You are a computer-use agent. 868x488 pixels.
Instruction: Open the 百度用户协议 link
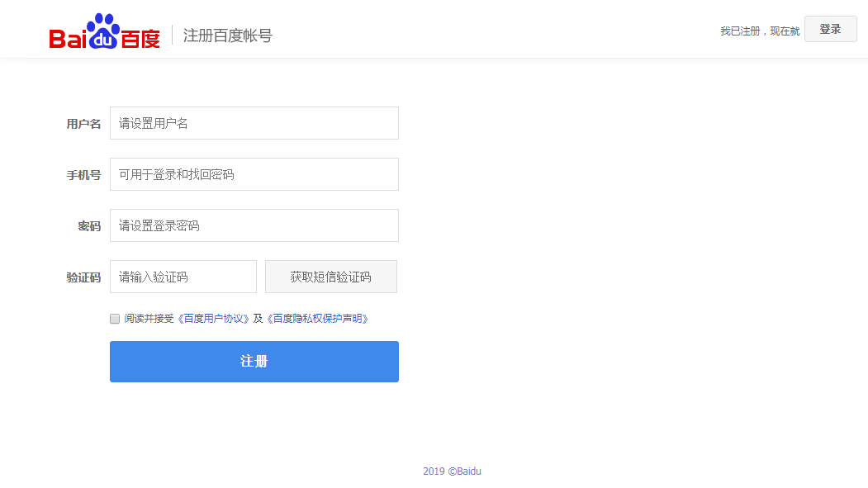(213, 319)
